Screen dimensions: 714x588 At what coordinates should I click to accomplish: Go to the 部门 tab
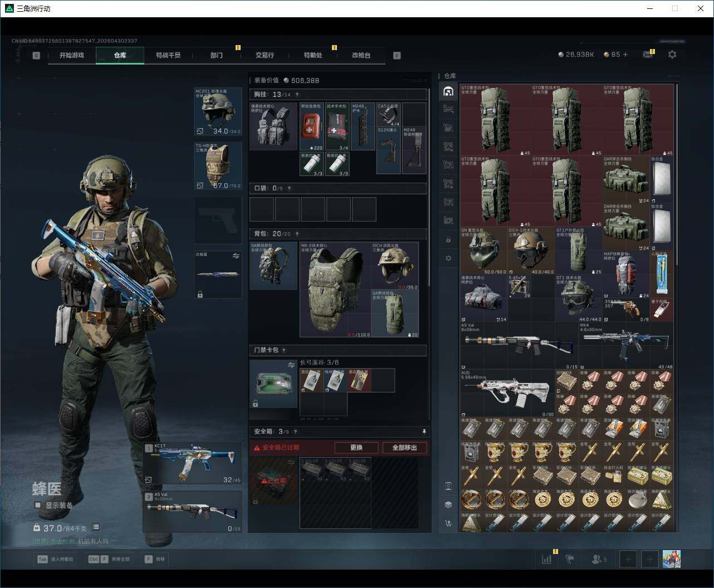point(217,55)
